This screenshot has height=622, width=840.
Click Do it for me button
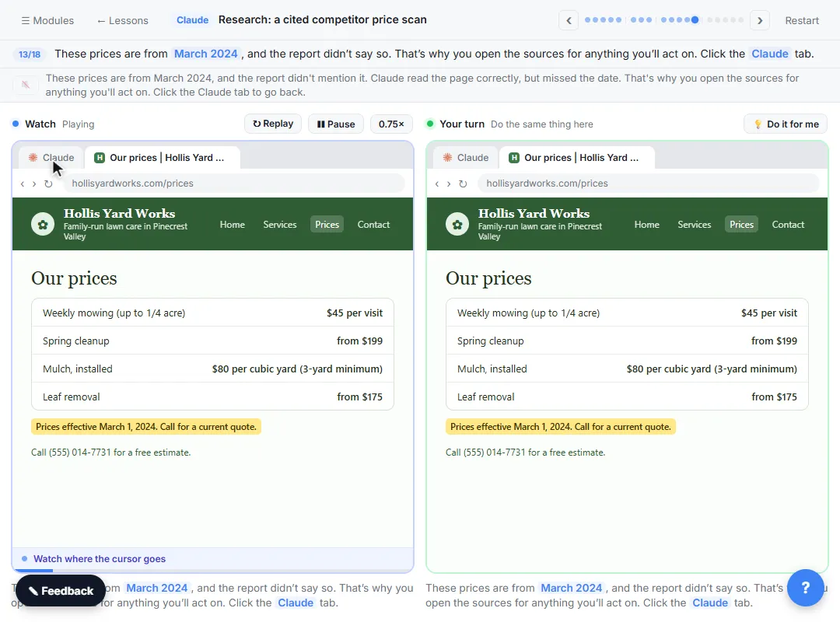(786, 124)
